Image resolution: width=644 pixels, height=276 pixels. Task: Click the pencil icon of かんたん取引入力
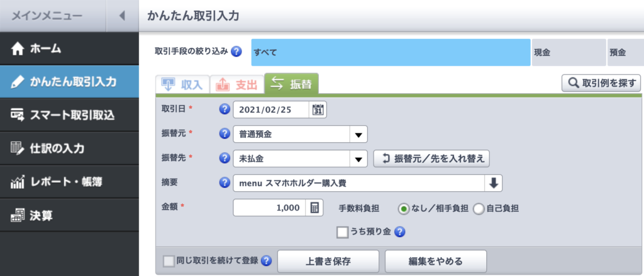coord(18,82)
